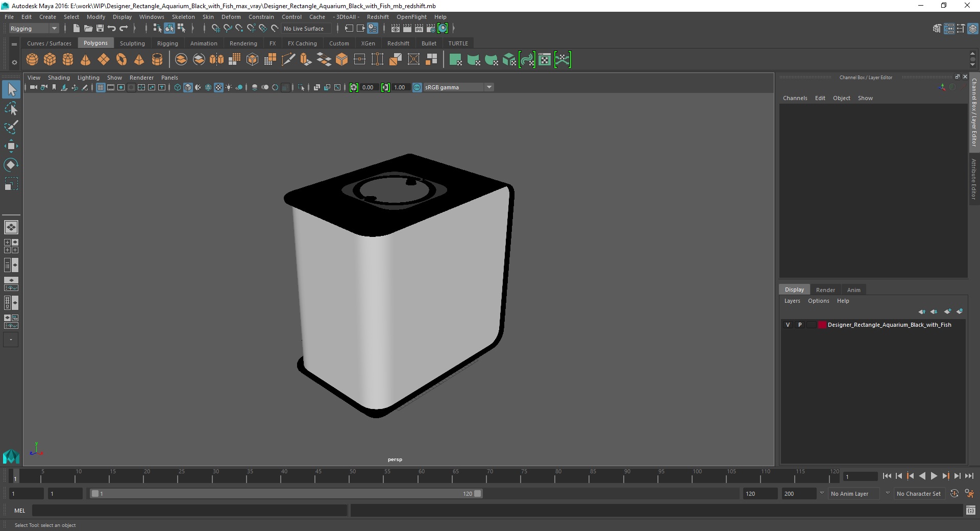Toggle layer playback P box

(x=800, y=325)
